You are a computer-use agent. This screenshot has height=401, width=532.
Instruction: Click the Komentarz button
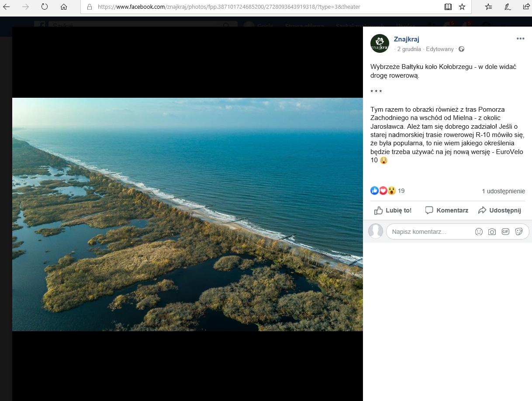tap(446, 210)
